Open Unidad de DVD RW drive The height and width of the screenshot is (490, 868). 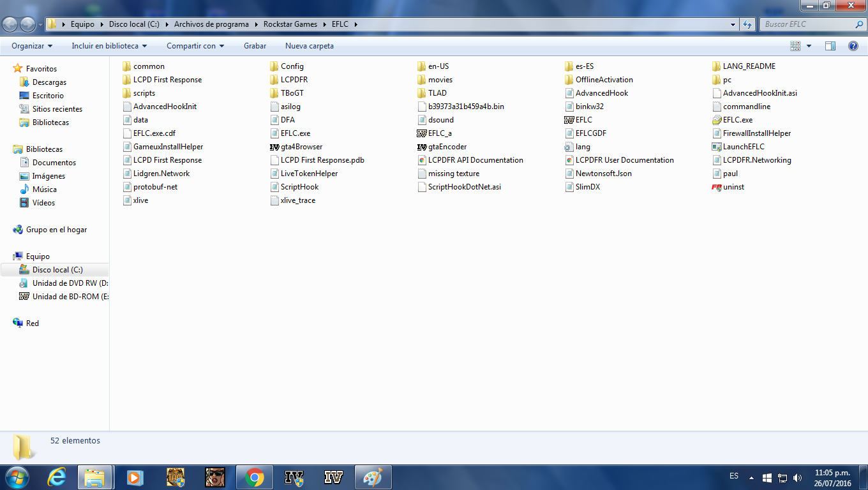click(x=64, y=283)
